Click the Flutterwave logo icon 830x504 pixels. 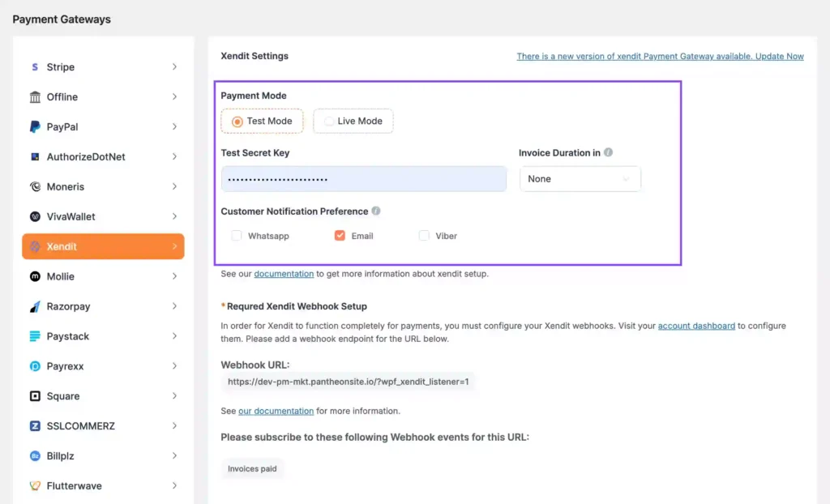[x=35, y=486]
